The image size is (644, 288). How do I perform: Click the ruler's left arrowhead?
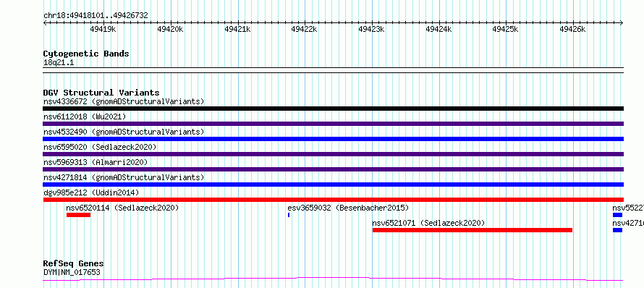click(45, 23)
